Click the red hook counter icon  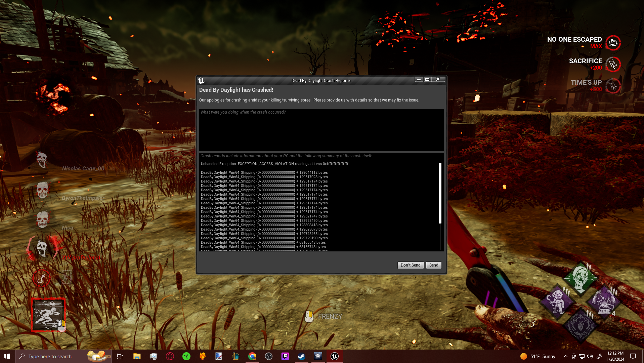[x=42, y=278]
